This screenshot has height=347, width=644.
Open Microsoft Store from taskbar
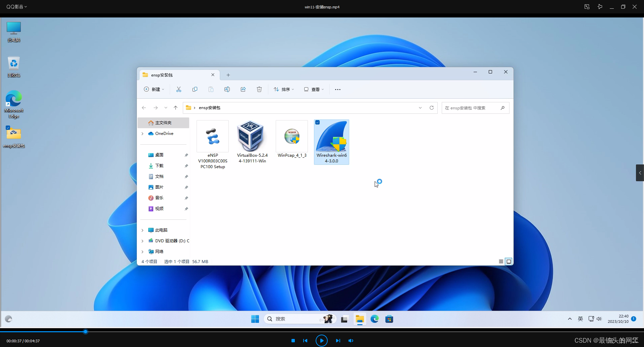tap(389, 319)
